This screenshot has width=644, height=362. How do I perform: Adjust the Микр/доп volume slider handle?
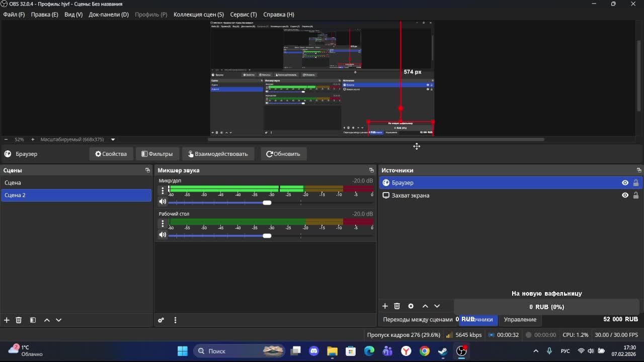(x=267, y=203)
